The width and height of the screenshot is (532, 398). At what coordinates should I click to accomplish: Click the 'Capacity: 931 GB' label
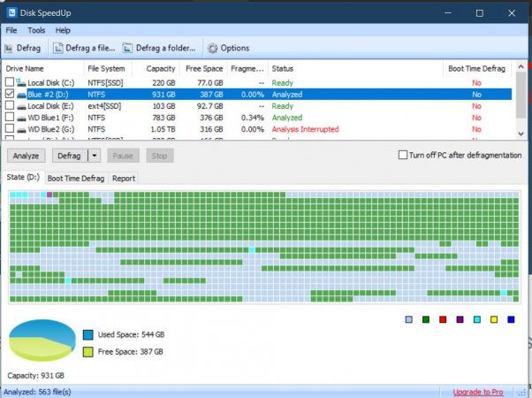point(35,376)
